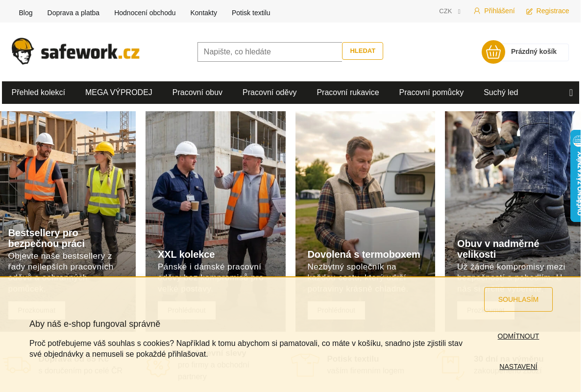Go to Doprava a platba page
The width and height of the screenshot is (588, 392).
pos(73,13)
